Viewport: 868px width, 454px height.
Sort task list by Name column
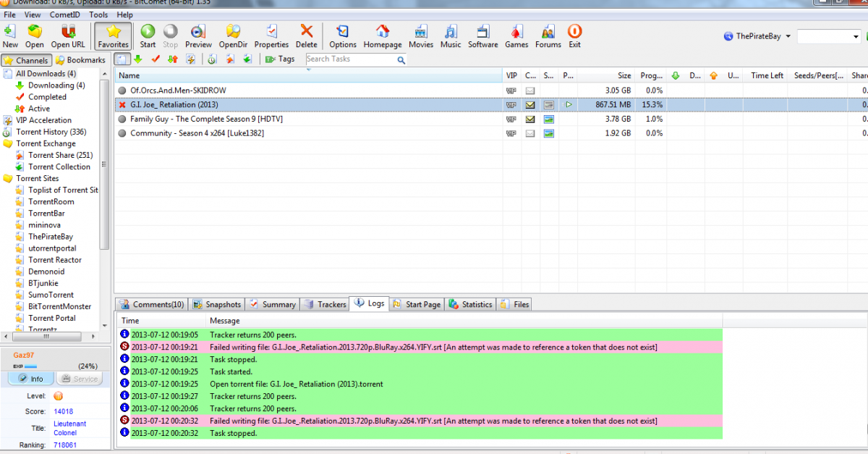click(x=309, y=75)
